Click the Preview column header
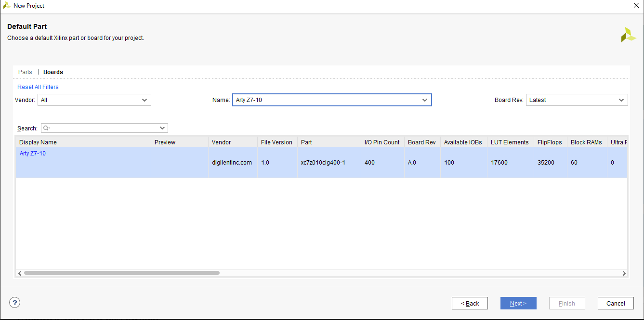Screen dimensions: 644x320 pos(180,142)
